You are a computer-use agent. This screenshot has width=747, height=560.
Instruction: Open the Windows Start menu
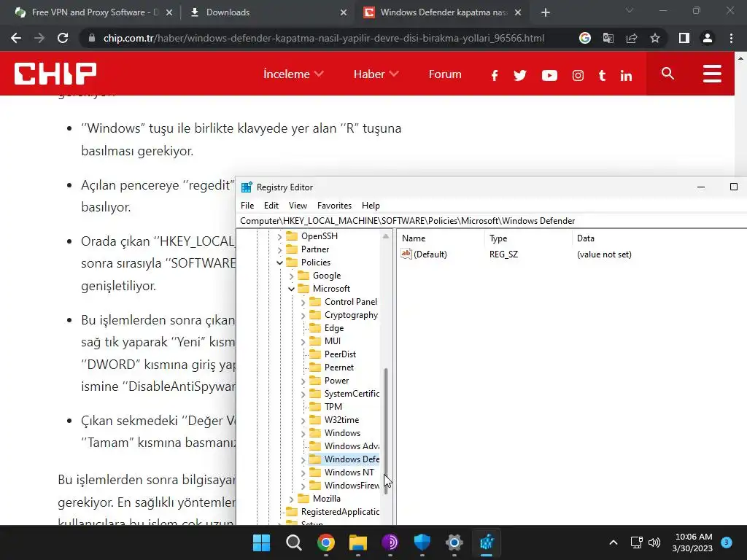[x=261, y=542]
